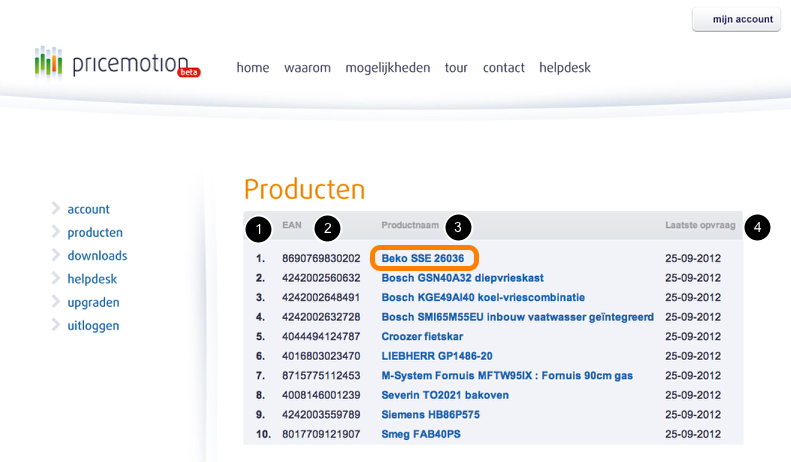Image resolution: width=791 pixels, height=462 pixels.
Task: Select EAN 4242002648491
Action: pyautogui.click(x=321, y=298)
